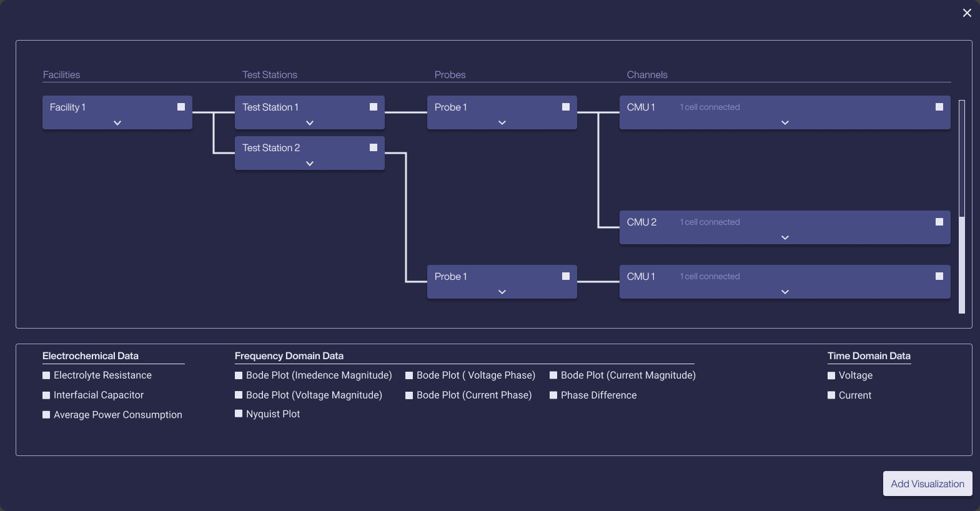The width and height of the screenshot is (980, 511).
Task: Click the Test Stations column header
Action: pos(270,74)
